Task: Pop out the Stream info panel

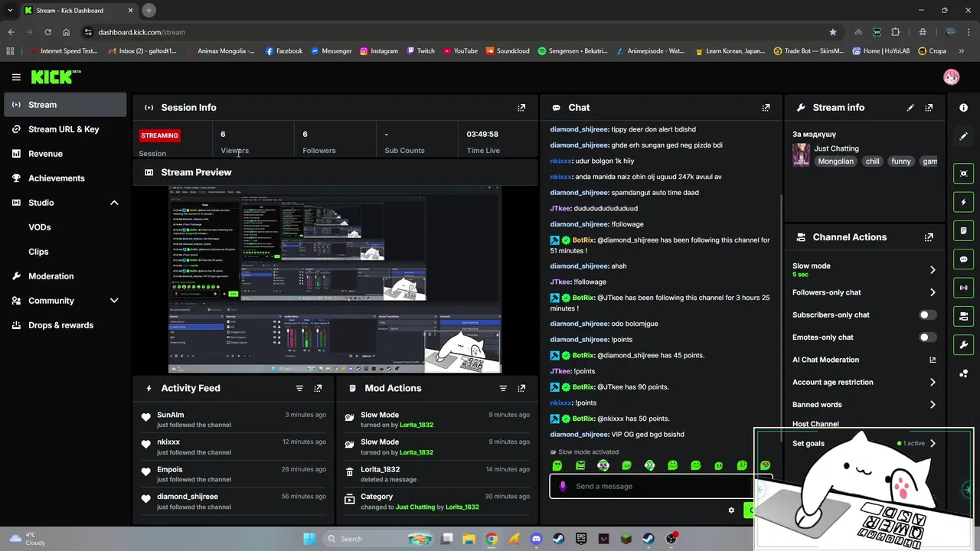Action: click(929, 108)
